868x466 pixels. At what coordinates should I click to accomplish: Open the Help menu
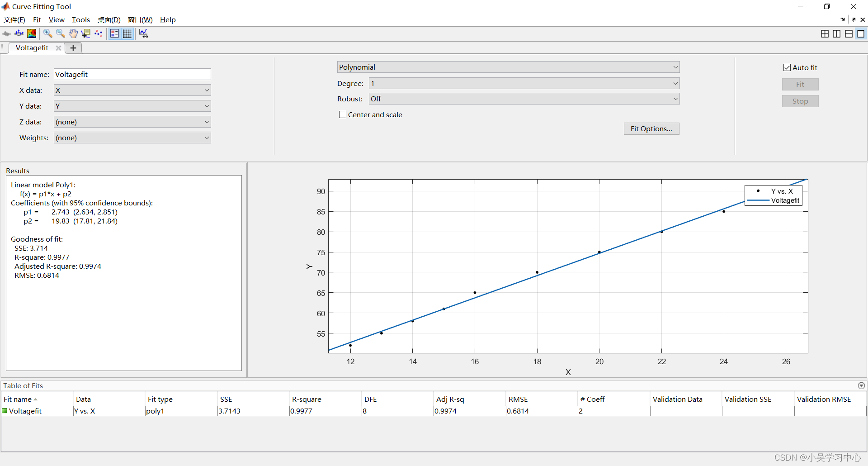[x=168, y=20]
